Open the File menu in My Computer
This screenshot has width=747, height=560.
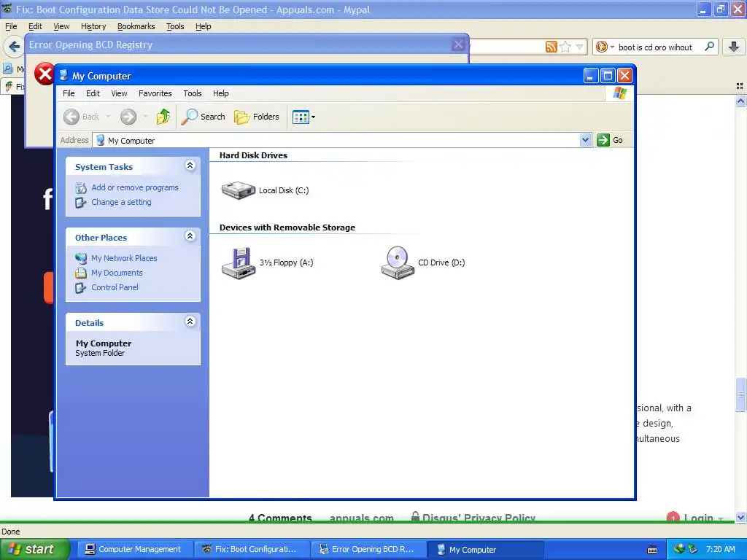tap(69, 93)
